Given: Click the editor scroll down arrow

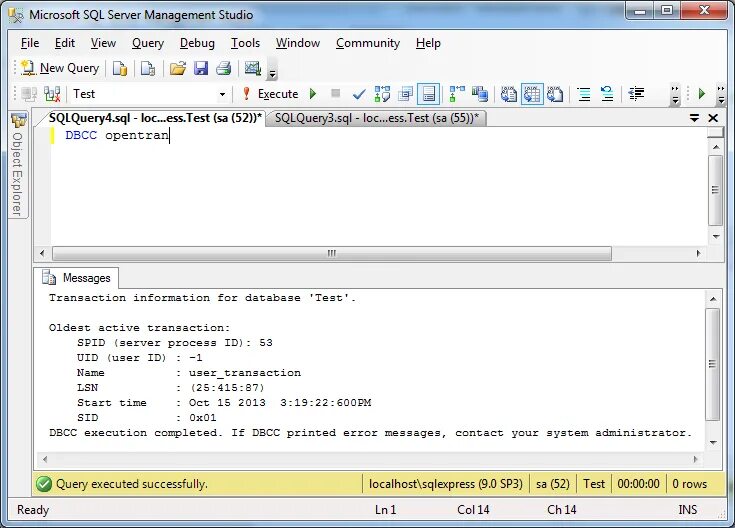Looking at the screenshot, I should 716,236.
